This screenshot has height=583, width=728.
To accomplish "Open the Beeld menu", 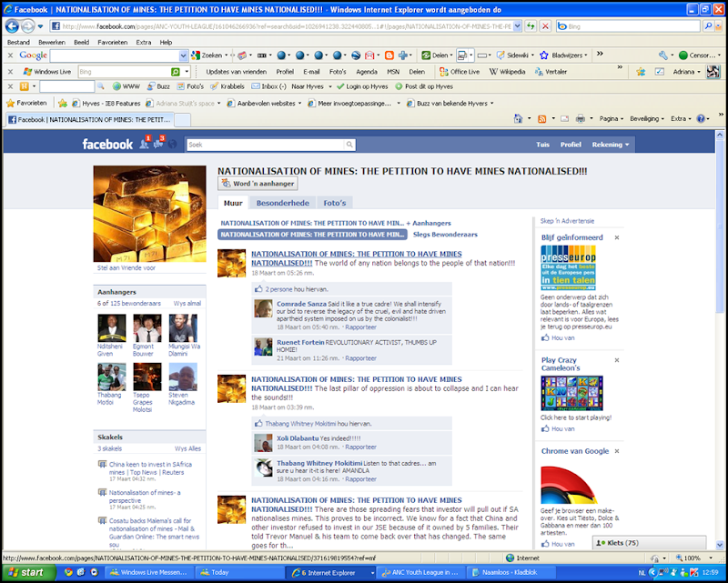I will pos(81,42).
